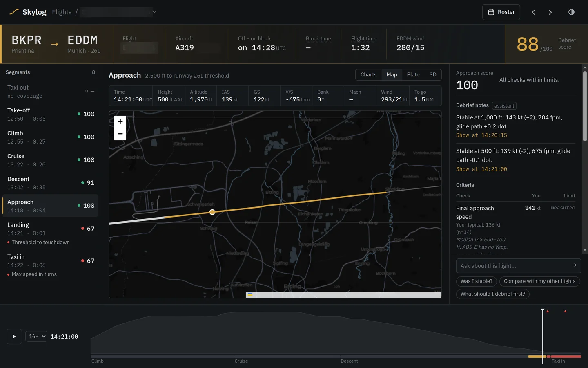Toggle the contrast theme icon
Screen dimensions: 588x368
[x=571, y=12]
